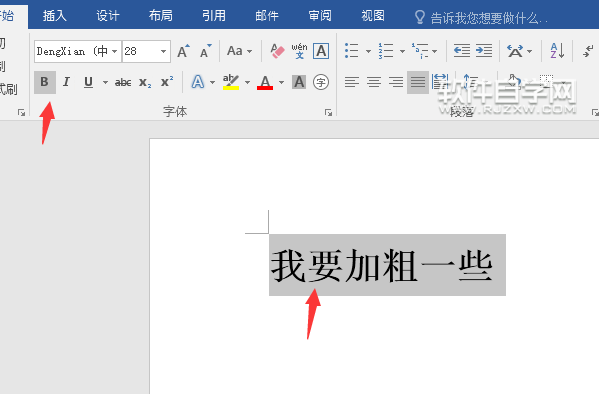The width and height of the screenshot is (599, 394).
Task: Toggle Underline formatting button
Action: pos(88,82)
